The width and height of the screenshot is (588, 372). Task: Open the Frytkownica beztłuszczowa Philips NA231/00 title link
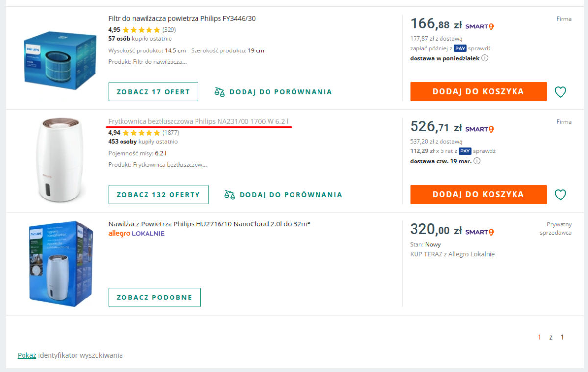(198, 121)
